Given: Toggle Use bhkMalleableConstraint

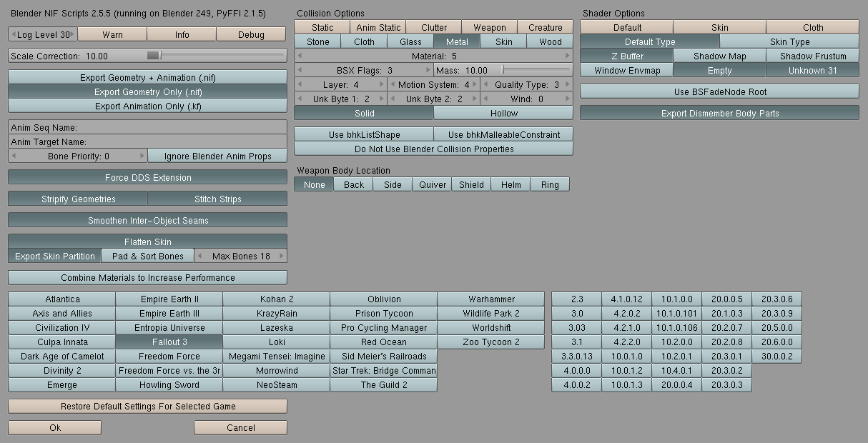Looking at the screenshot, I should (503, 134).
